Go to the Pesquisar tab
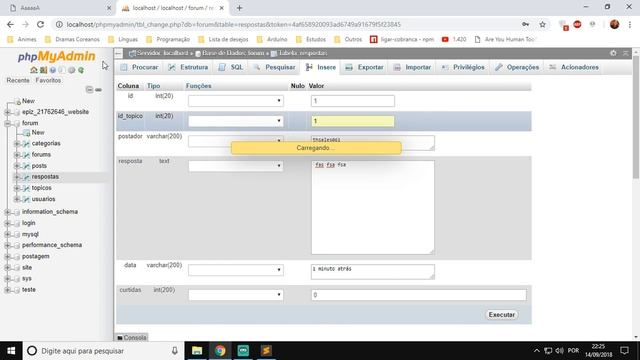Image resolution: width=640 pixels, height=360 pixels. (274, 67)
